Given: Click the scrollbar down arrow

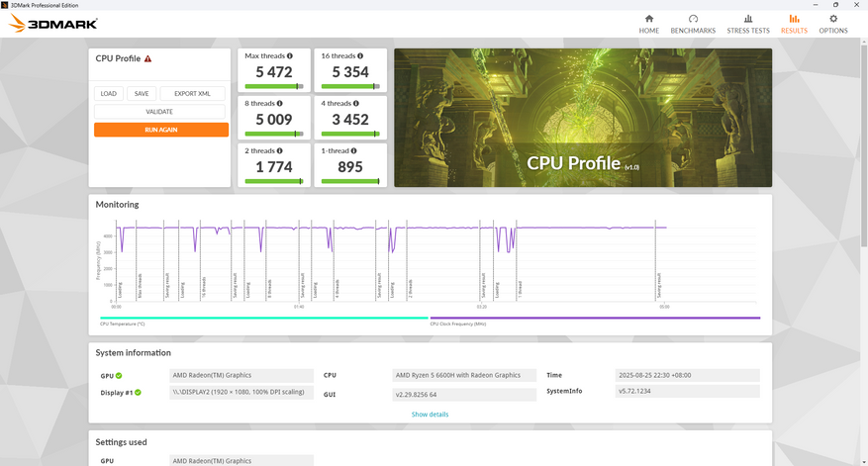Looking at the screenshot, I should click(864, 462).
